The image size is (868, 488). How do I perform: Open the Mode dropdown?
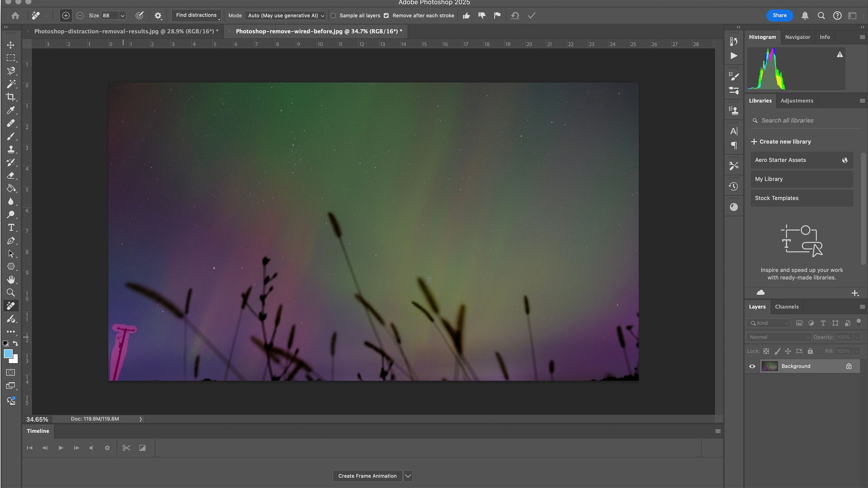(x=286, y=16)
